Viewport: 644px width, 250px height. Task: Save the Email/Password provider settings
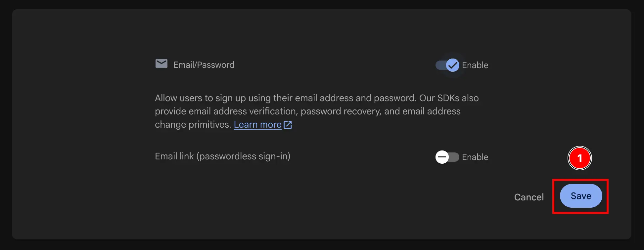(581, 196)
